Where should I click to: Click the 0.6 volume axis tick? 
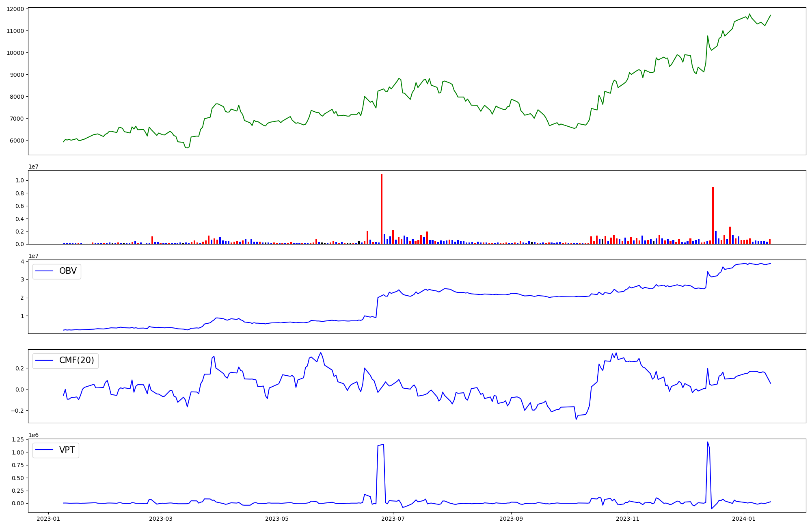19,206
